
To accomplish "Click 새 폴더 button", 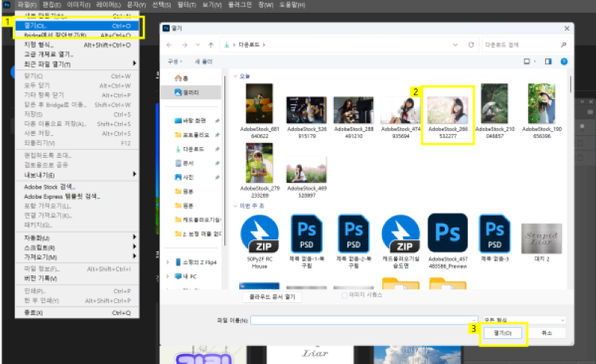I will pos(203,61).
